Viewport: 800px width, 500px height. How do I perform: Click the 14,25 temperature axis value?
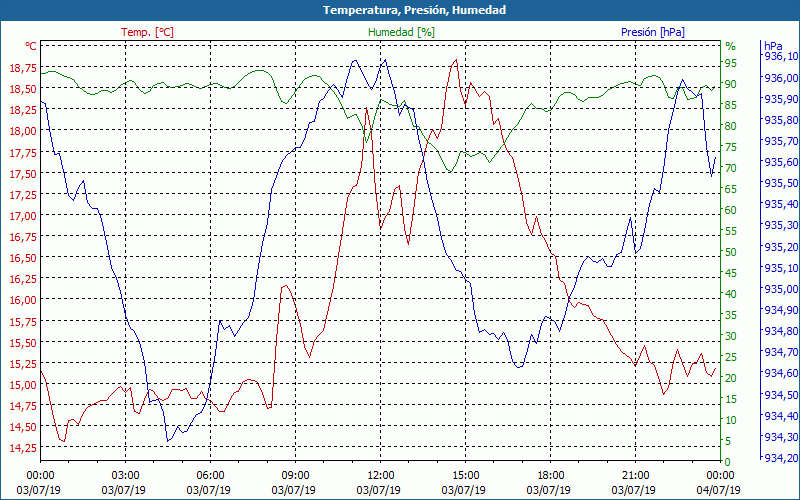pyautogui.click(x=23, y=447)
